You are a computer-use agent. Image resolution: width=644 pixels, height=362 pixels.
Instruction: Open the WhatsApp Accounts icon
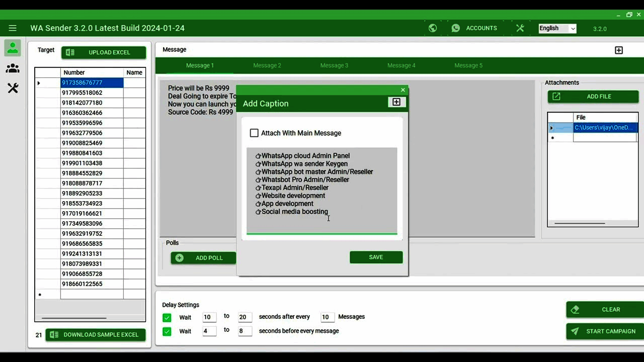click(x=455, y=28)
